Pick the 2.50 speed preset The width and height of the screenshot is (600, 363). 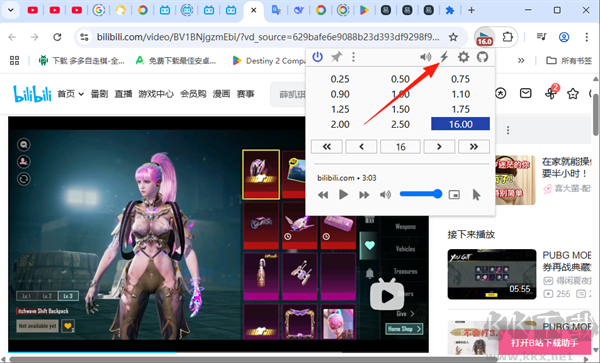(400, 124)
